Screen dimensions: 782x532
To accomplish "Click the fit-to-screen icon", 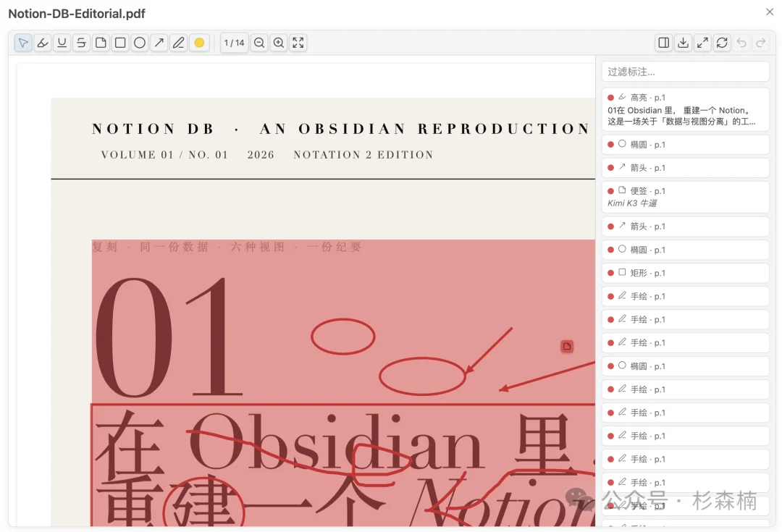I will (x=298, y=43).
